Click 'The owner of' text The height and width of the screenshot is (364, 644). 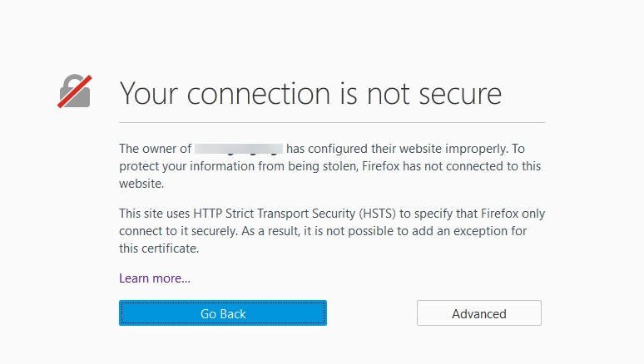(156, 149)
